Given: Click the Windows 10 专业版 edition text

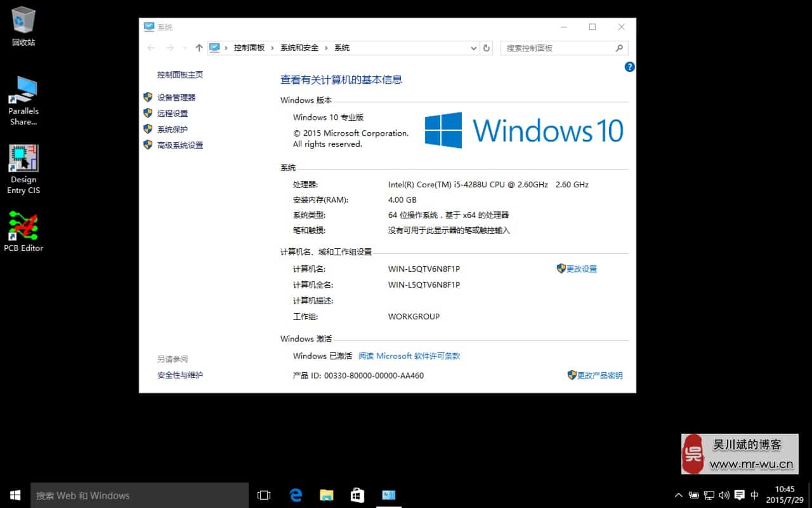Looking at the screenshot, I should point(329,117).
